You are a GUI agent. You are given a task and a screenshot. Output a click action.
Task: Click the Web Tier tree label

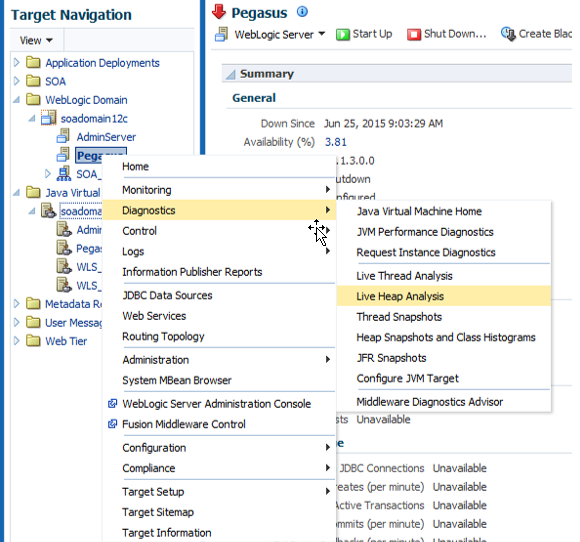(x=66, y=341)
